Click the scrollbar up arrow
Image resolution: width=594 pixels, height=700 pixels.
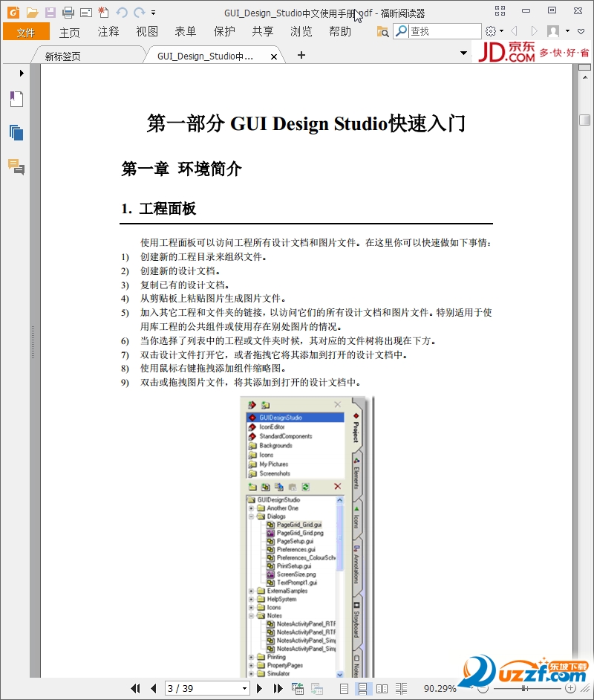tap(584, 78)
